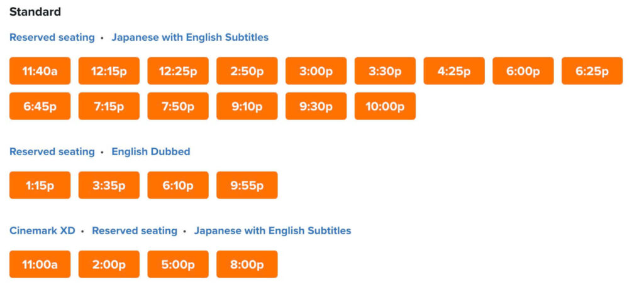
Task: Select the 11:40a Standard showtime
Action: point(40,71)
